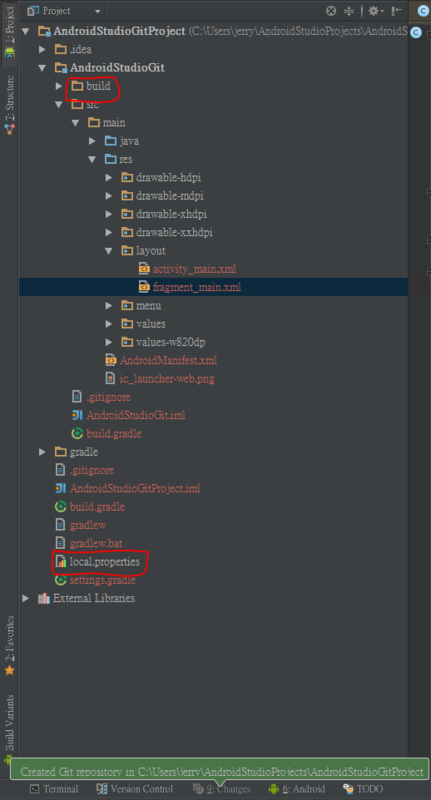Select local.properties file
The image size is (431, 800).
pyautogui.click(x=105, y=562)
